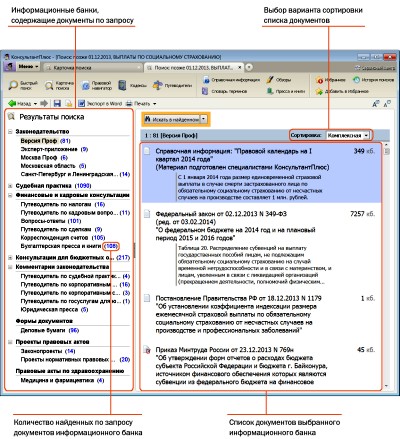
Task: Select Путеводитель по сделкам (9)
Action: 61,229
